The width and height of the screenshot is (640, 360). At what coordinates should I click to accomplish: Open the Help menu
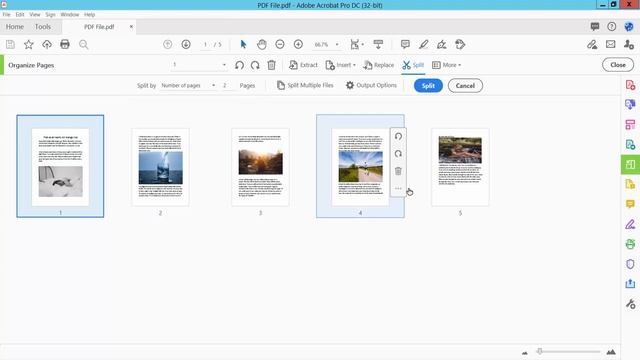point(89,14)
